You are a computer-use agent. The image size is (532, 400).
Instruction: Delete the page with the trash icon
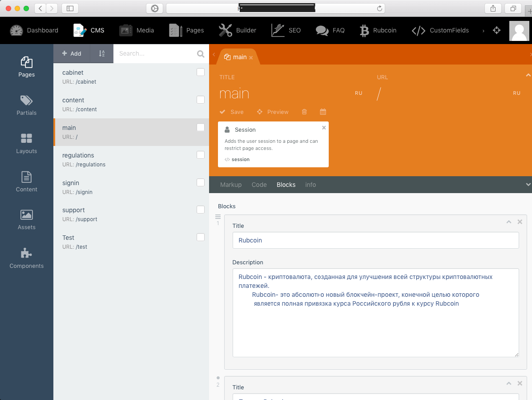pos(304,112)
